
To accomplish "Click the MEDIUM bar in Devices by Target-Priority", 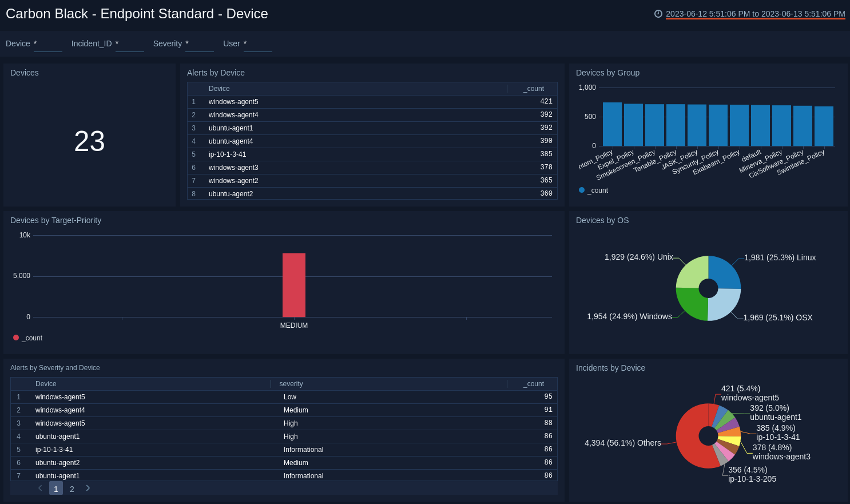I will tap(293, 284).
